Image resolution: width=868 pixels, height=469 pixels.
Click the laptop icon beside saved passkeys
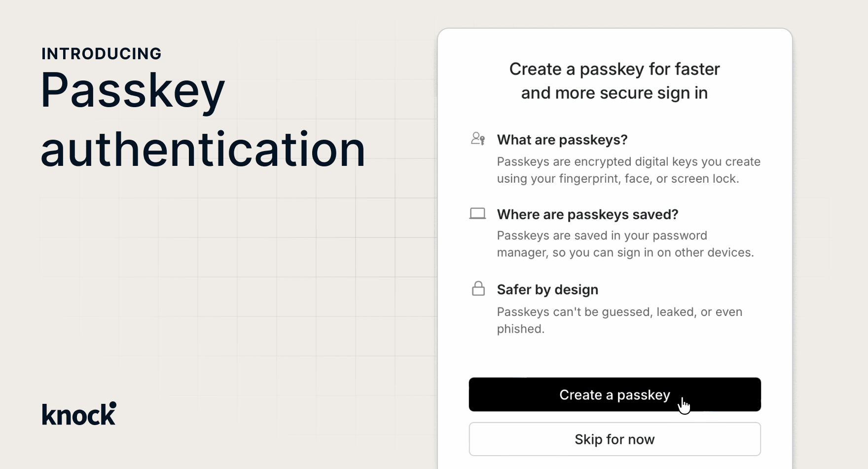477,213
